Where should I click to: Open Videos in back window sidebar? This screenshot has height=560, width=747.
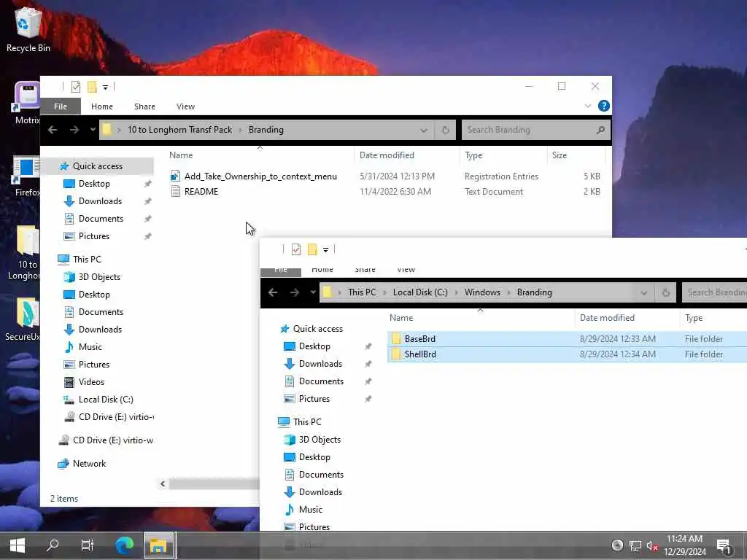pyautogui.click(x=91, y=382)
